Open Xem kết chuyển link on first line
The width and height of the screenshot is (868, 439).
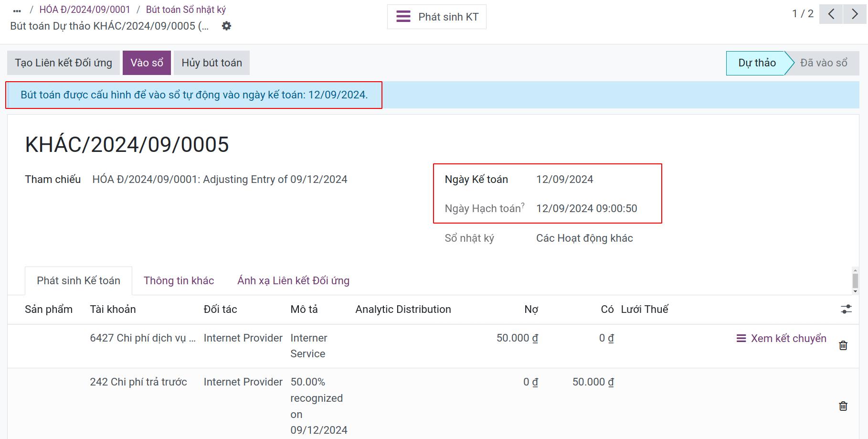coord(781,338)
